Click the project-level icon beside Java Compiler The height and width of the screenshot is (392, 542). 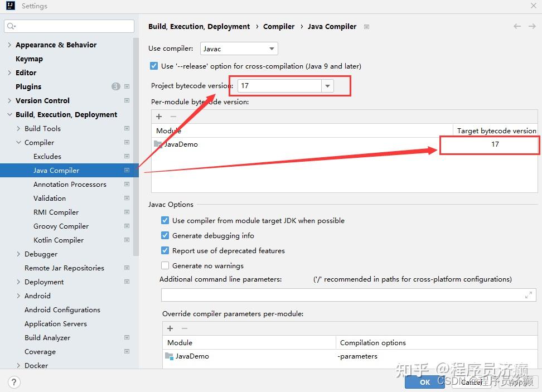pyautogui.click(x=127, y=170)
